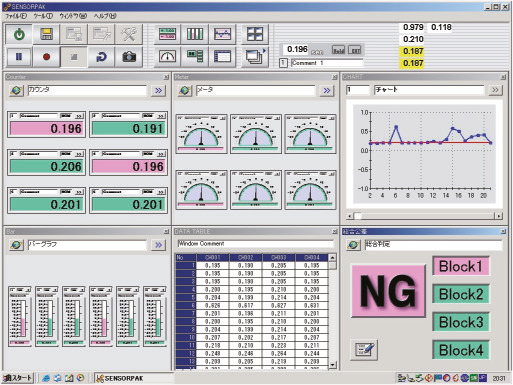The width and height of the screenshot is (513, 385).
Task: Click the save floppy disk icon
Action: coord(46,34)
